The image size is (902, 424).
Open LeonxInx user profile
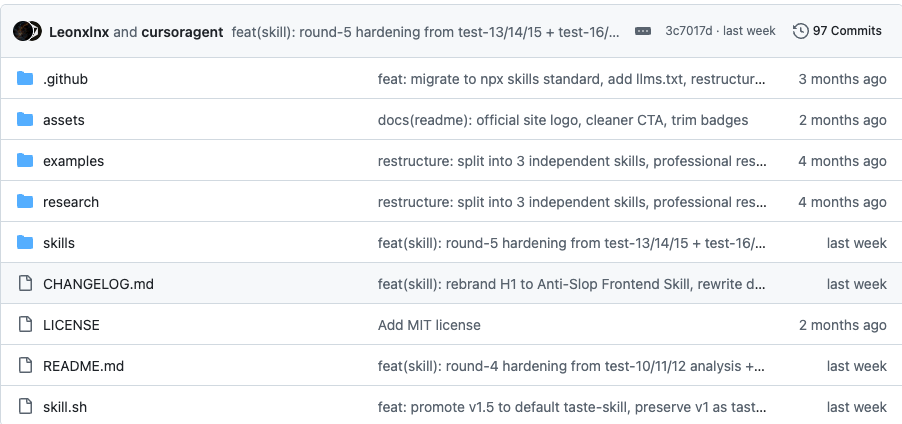click(x=79, y=32)
